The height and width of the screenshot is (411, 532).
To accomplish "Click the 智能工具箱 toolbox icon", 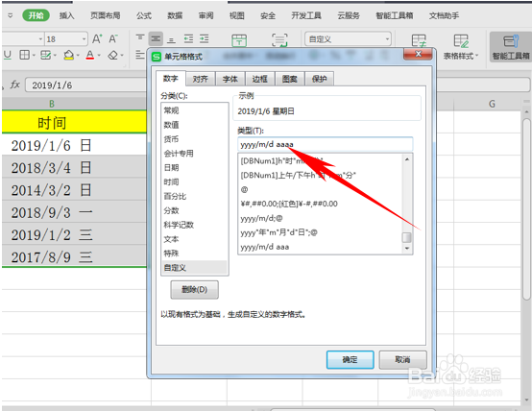I will tap(511, 47).
